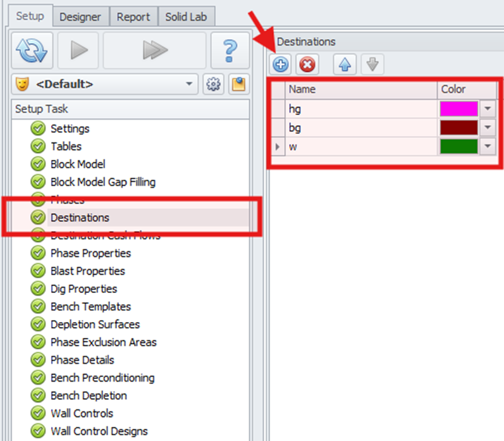504x441 pixels.
Task: Click the magenta color swatch for hg
Action: 458,109
